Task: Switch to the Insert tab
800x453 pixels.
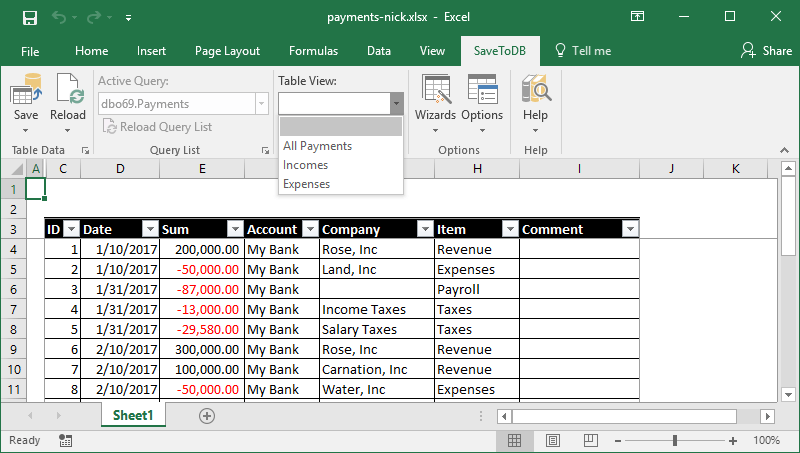Action: [151, 51]
